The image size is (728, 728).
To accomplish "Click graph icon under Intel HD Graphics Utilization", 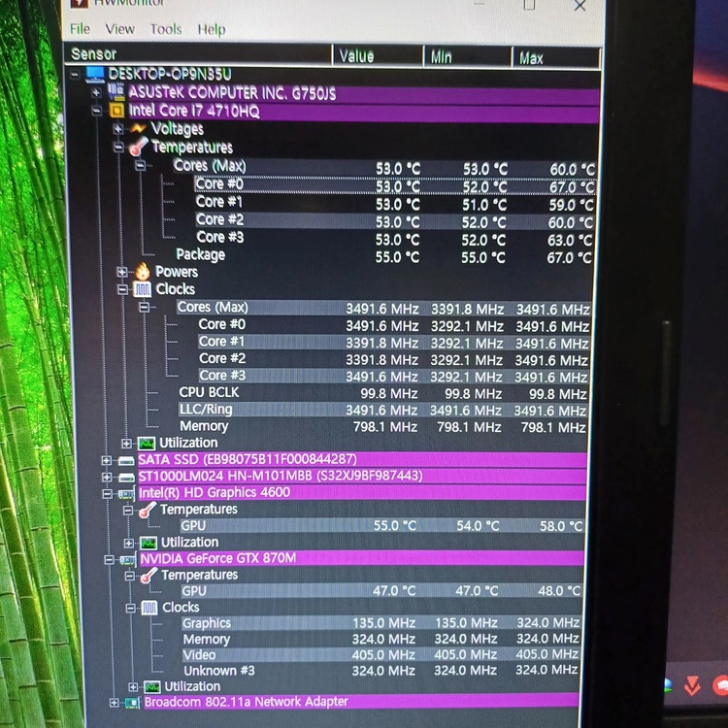I will pyautogui.click(x=149, y=543).
